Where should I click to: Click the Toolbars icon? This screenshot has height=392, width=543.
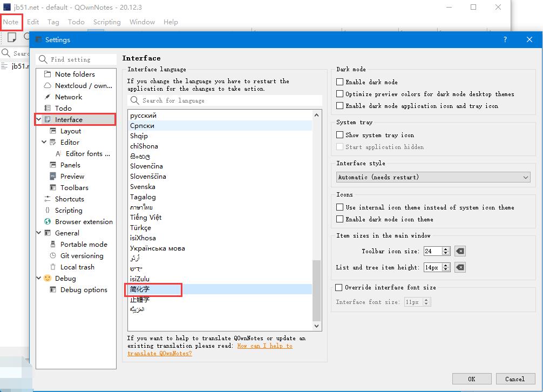click(53, 188)
